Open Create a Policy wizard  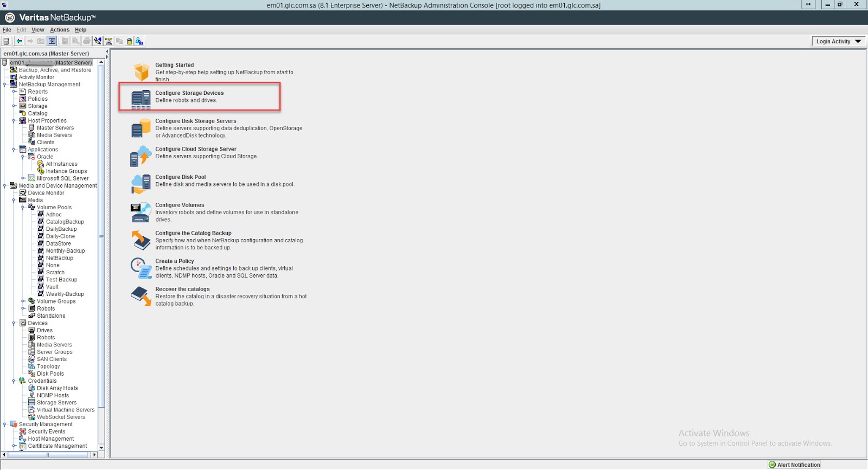pos(175,261)
